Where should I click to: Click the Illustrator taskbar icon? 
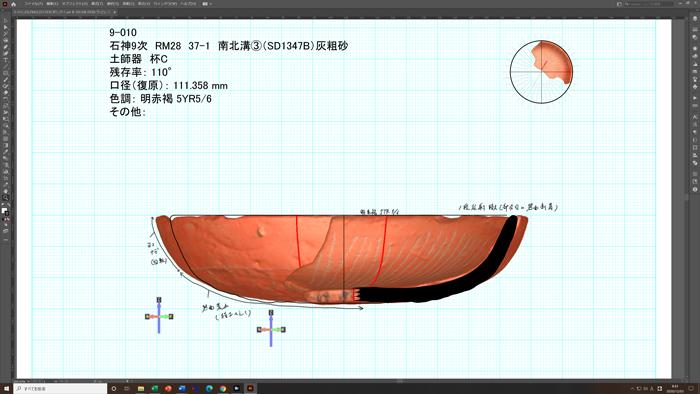[x=250, y=389]
